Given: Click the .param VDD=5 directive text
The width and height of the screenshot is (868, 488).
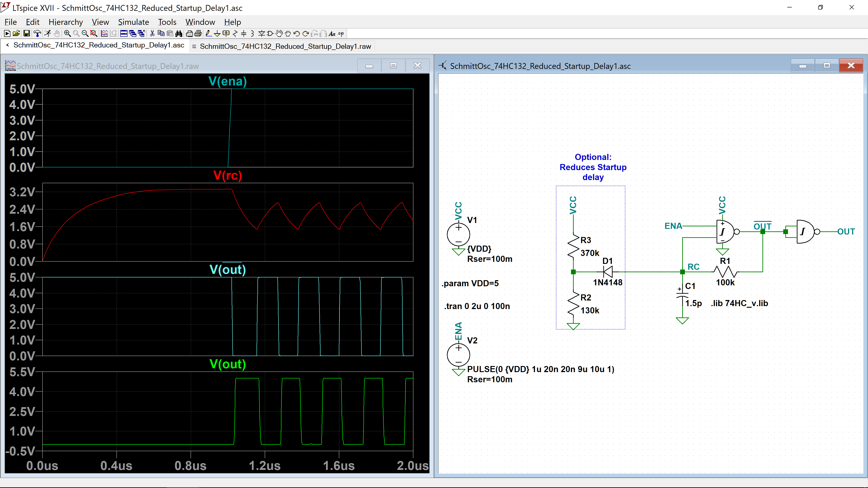Looking at the screenshot, I should point(470,283).
